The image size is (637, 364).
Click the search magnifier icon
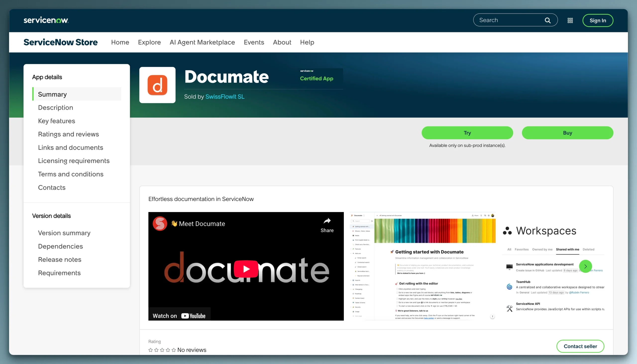tap(547, 20)
